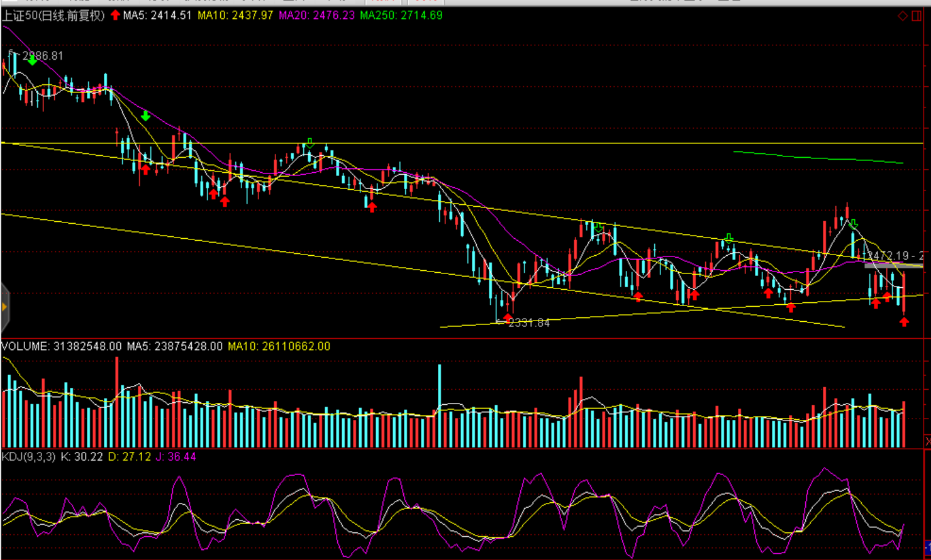931x560 pixels.
Task: Click the red buy arrow below 2331.84 low
Action: click(x=508, y=318)
